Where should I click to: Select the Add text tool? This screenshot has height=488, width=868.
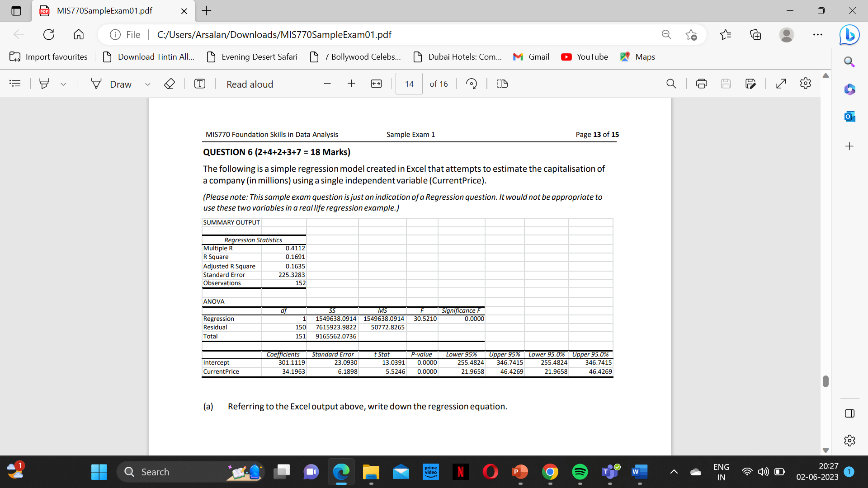199,84
